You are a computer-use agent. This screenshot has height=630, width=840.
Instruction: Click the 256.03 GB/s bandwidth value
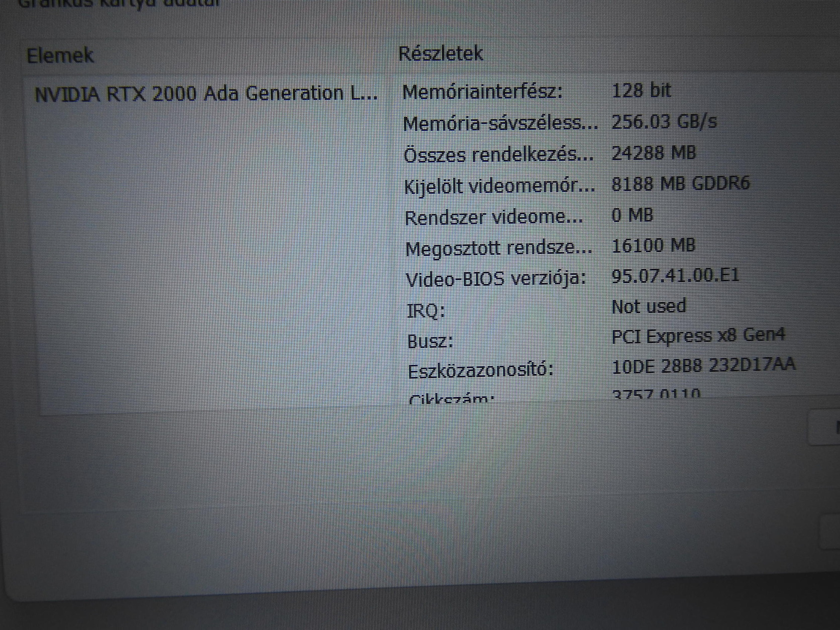[x=664, y=122]
